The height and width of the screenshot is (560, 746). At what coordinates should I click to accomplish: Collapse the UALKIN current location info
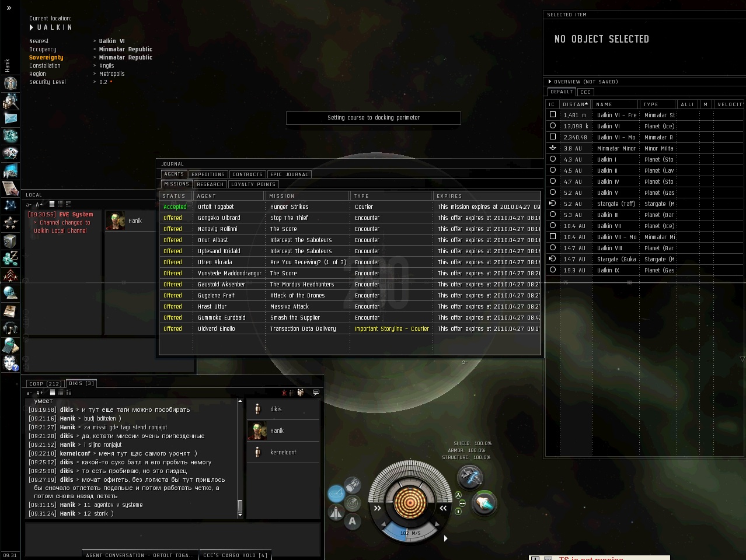click(x=32, y=27)
